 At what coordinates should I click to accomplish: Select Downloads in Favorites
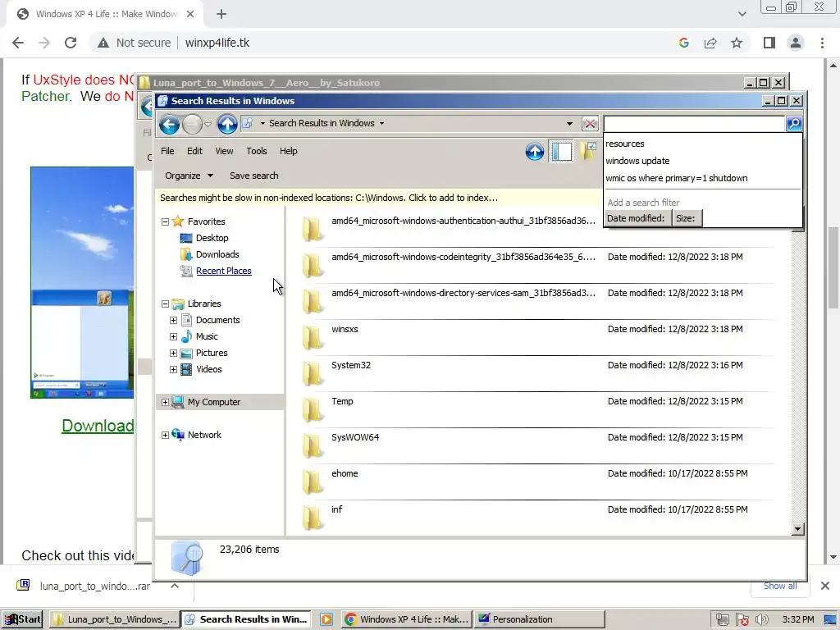pyautogui.click(x=217, y=254)
